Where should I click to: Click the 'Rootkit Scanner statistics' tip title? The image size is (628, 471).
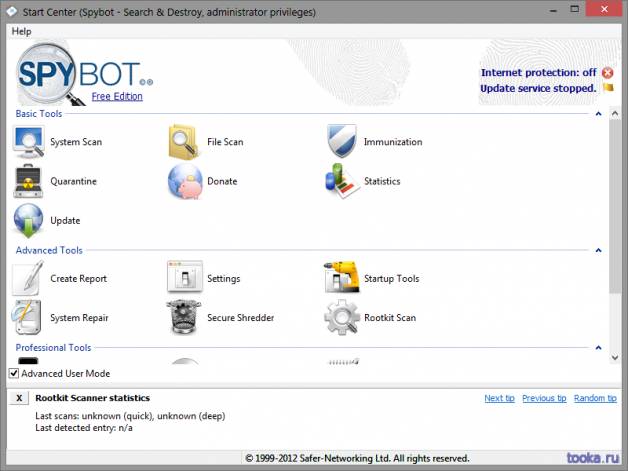(93, 398)
